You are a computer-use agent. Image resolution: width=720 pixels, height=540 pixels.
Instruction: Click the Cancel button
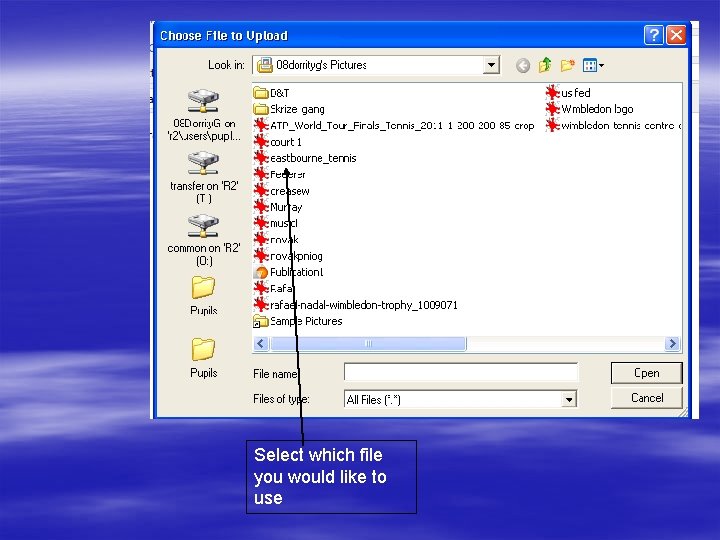(647, 398)
